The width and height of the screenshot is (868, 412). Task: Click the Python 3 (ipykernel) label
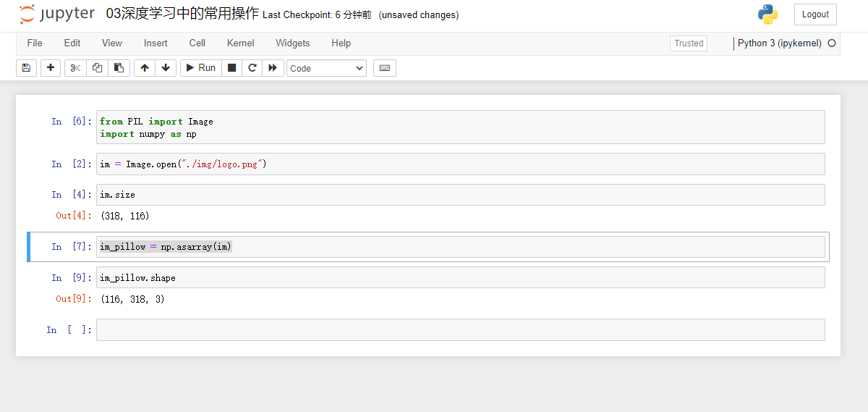pos(780,43)
